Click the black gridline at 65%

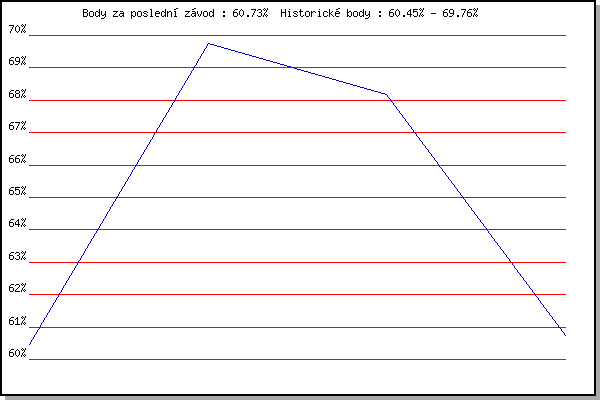(x=300, y=197)
